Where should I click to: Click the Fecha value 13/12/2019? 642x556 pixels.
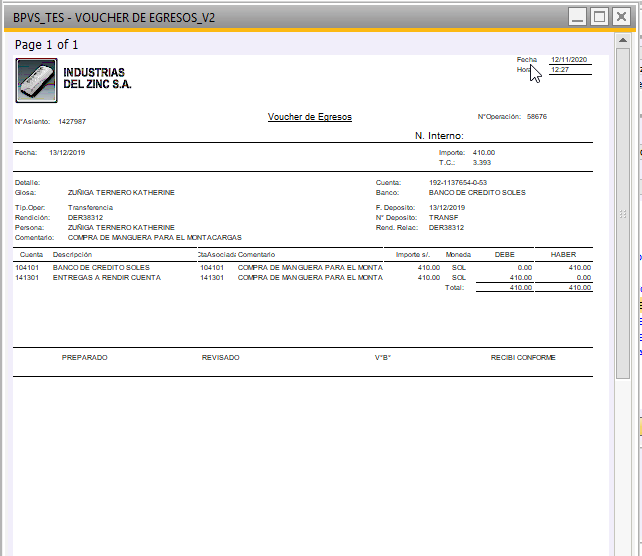click(x=67, y=153)
